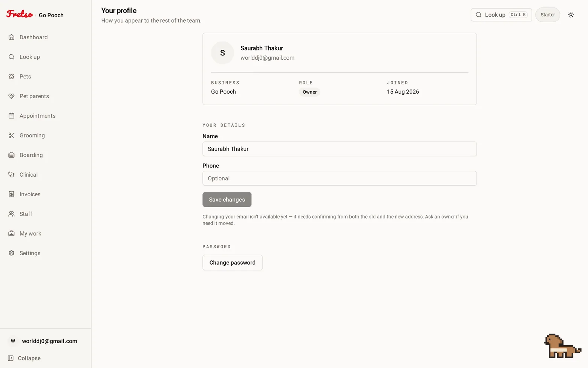Click the Phone optional field
The height and width of the screenshot is (368, 588).
[340, 178]
